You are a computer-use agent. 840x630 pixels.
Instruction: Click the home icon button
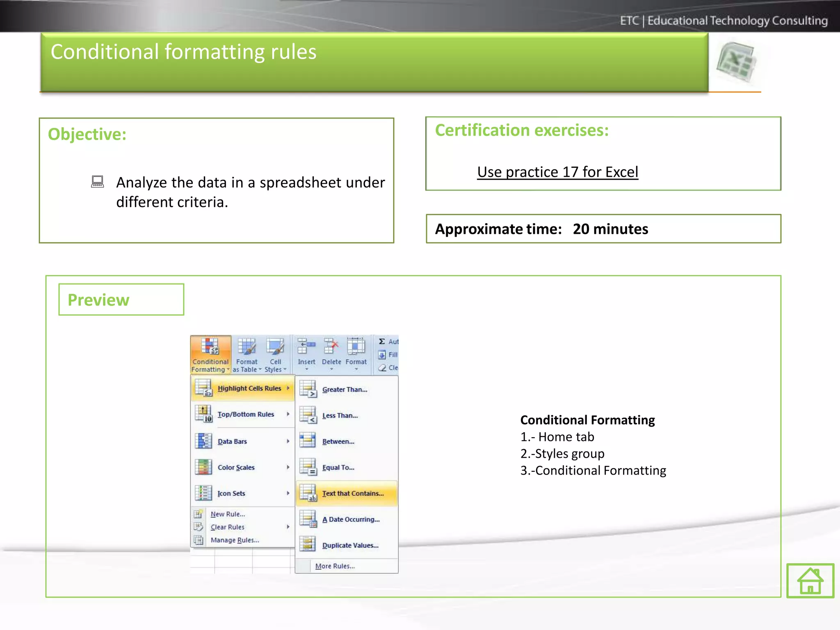coord(810,580)
